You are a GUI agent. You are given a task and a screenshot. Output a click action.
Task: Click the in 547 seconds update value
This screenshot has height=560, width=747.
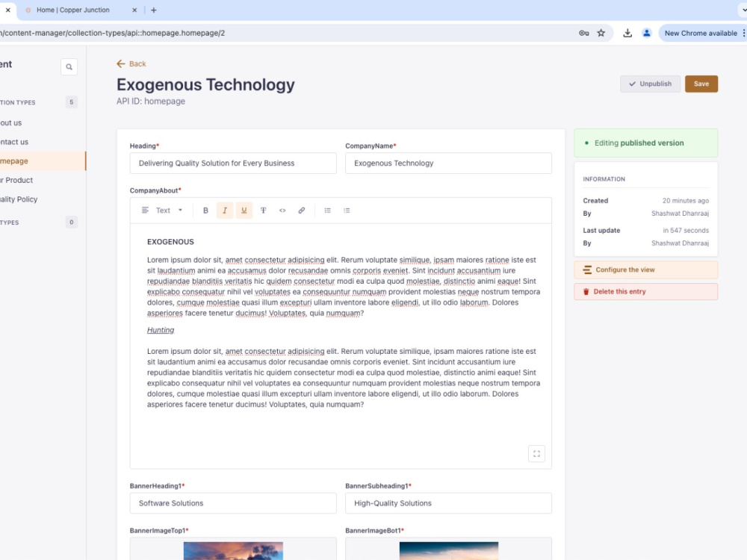tap(686, 231)
